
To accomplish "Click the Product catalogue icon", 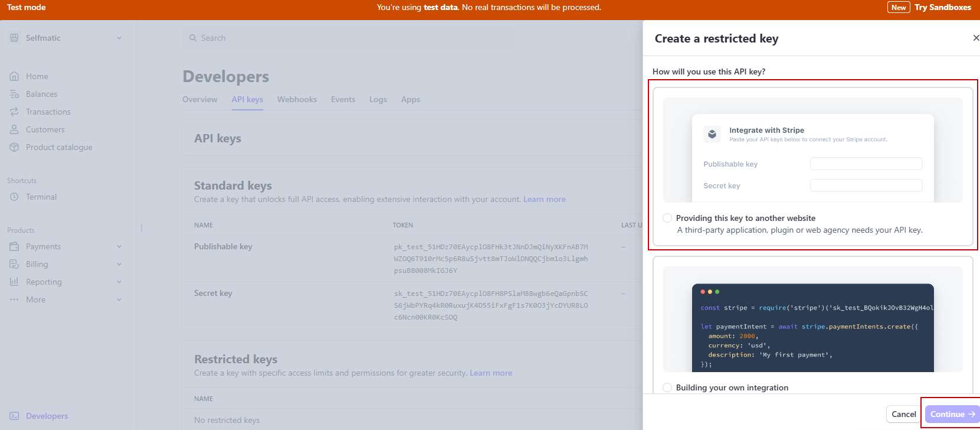I will point(14,147).
